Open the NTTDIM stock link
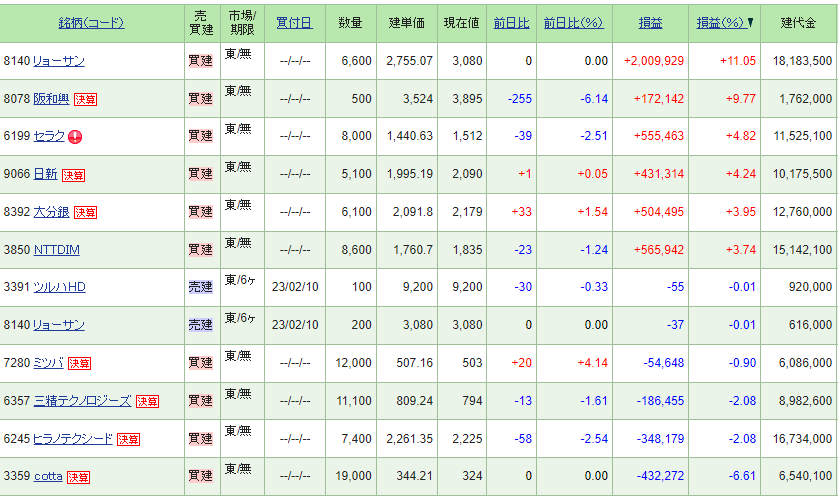The height and width of the screenshot is (503, 838). 57,250
